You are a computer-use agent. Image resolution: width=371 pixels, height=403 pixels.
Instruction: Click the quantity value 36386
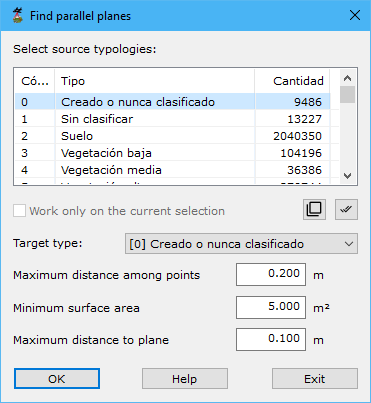(304, 170)
